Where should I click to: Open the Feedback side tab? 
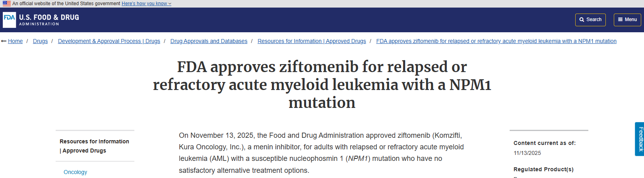640,139
